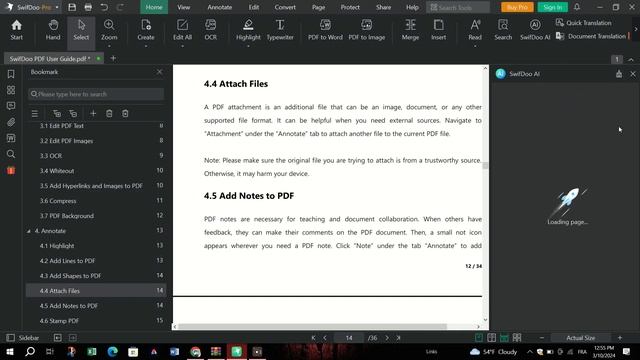Open the Read dropdown arrow
The image size is (640, 360).
(x=475, y=46)
